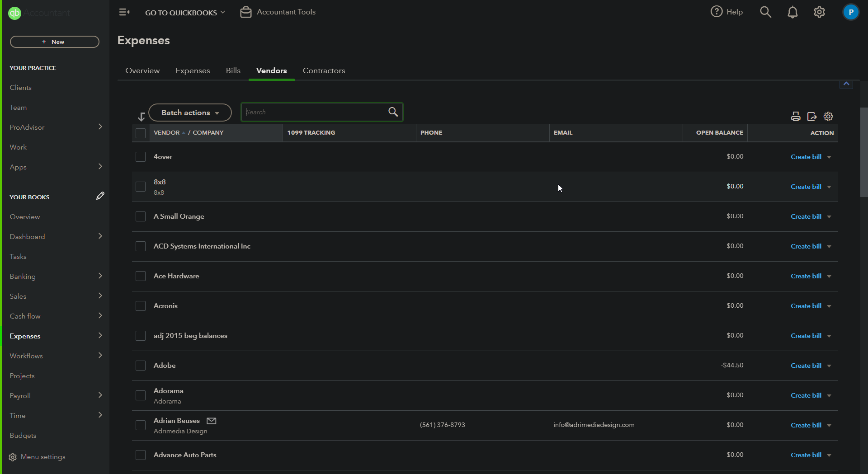The height and width of the screenshot is (474, 868).
Task: Check the Ace Hardware checkbox
Action: click(x=141, y=276)
